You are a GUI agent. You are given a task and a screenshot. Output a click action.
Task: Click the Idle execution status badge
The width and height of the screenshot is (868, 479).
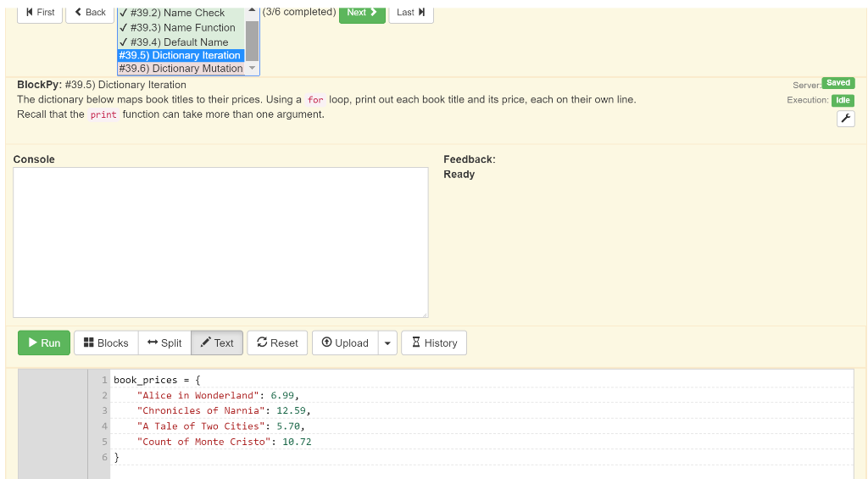coord(843,100)
